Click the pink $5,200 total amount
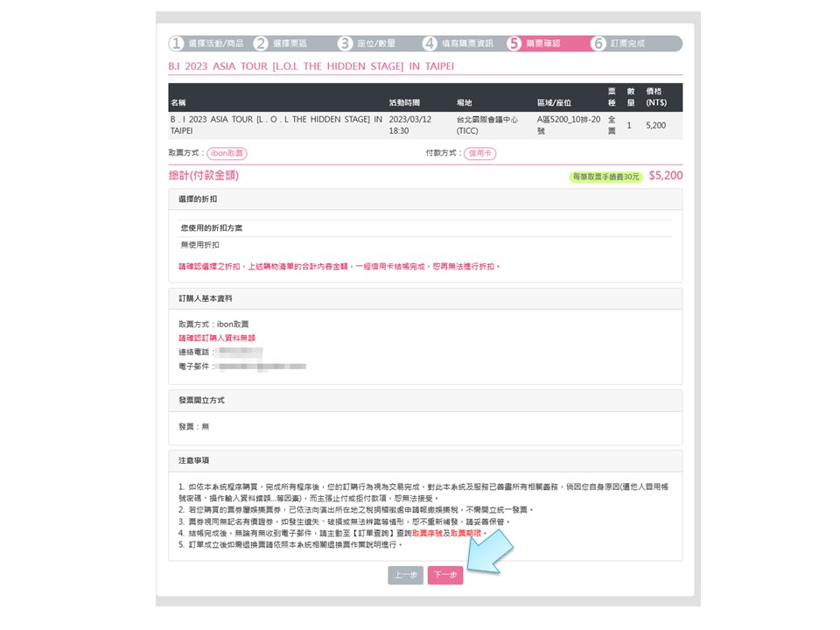Screen dimensions: 840x630 click(665, 176)
